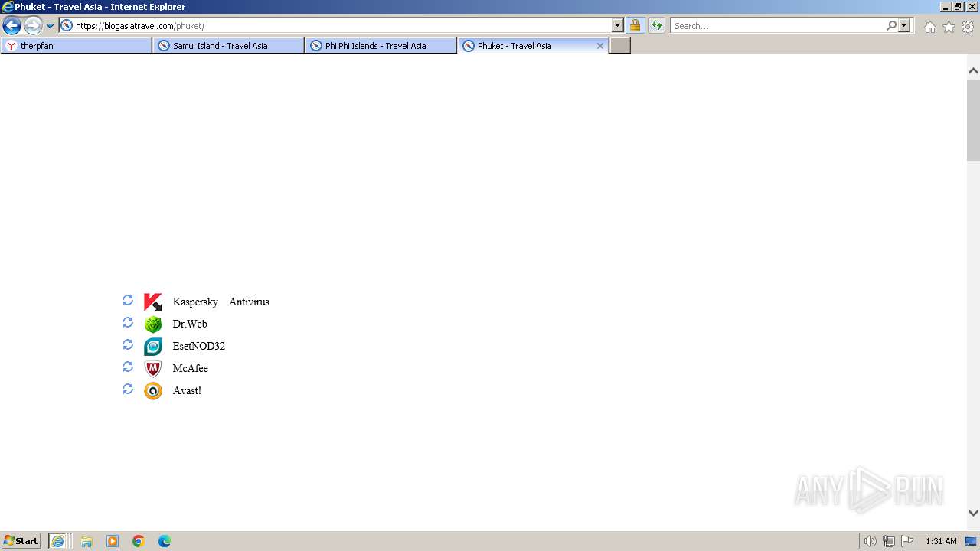Launch Microsoft Edge from taskbar
The width and height of the screenshot is (980, 551).
(x=165, y=541)
